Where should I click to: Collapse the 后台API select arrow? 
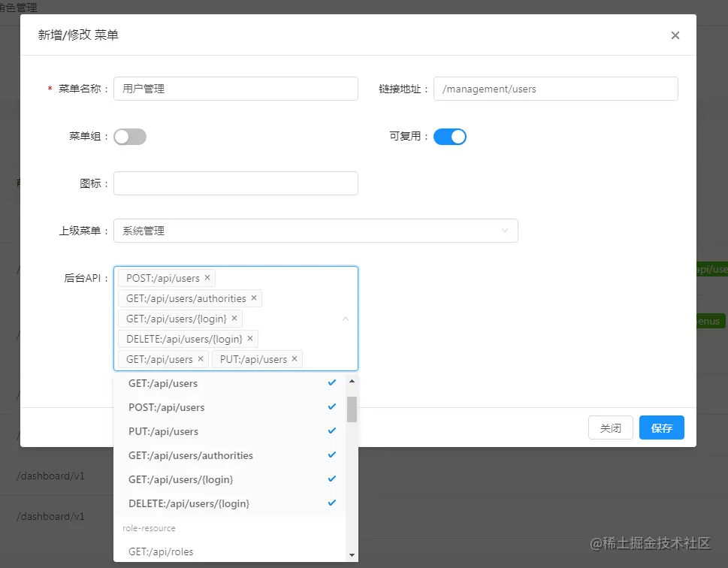pos(346,319)
